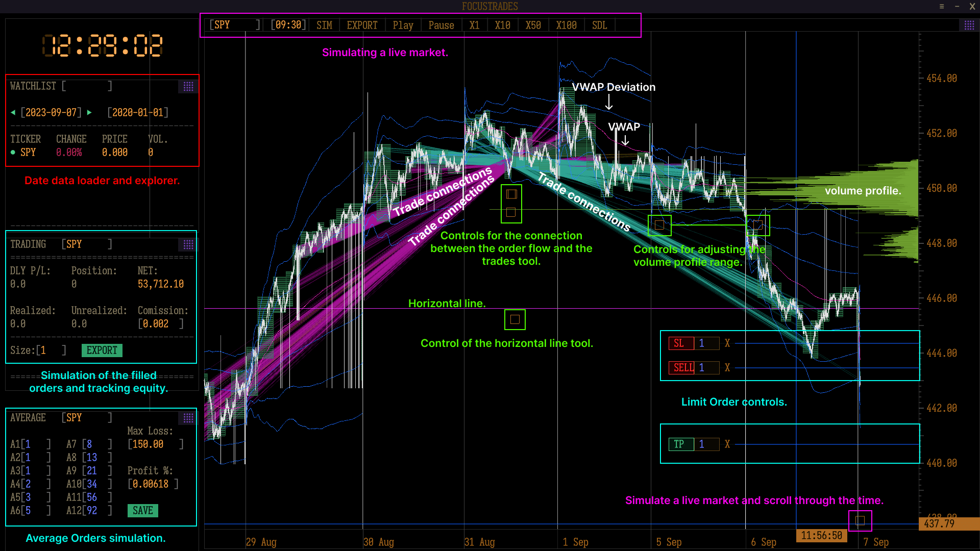980x551 pixels.
Task: Set playback speed to X50
Action: (x=533, y=25)
